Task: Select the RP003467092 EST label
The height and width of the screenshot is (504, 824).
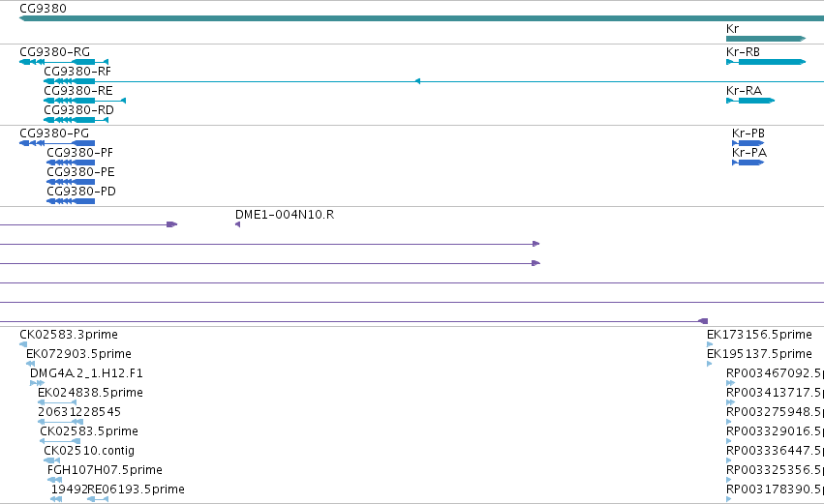Action: pyautogui.click(x=776, y=373)
